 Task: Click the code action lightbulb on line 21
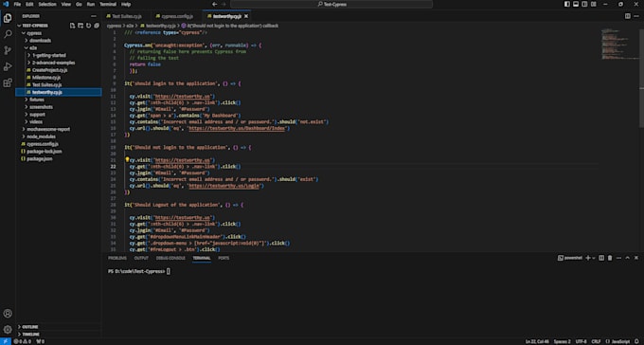click(127, 159)
